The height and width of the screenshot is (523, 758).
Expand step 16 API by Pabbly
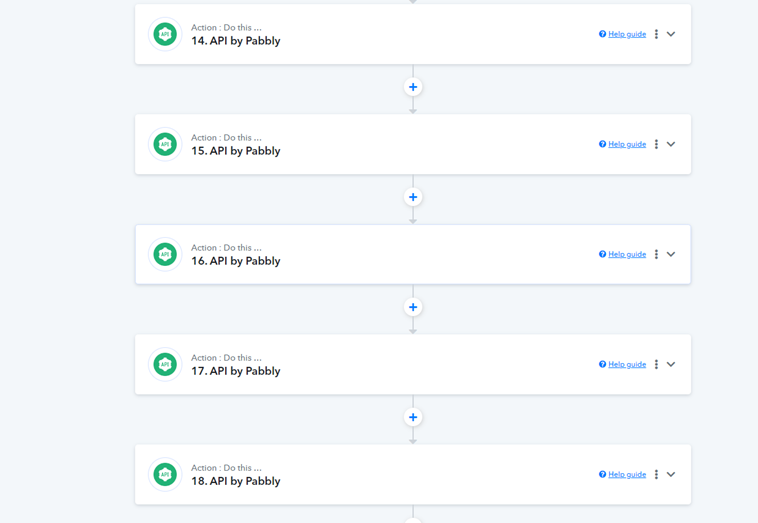click(671, 254)
